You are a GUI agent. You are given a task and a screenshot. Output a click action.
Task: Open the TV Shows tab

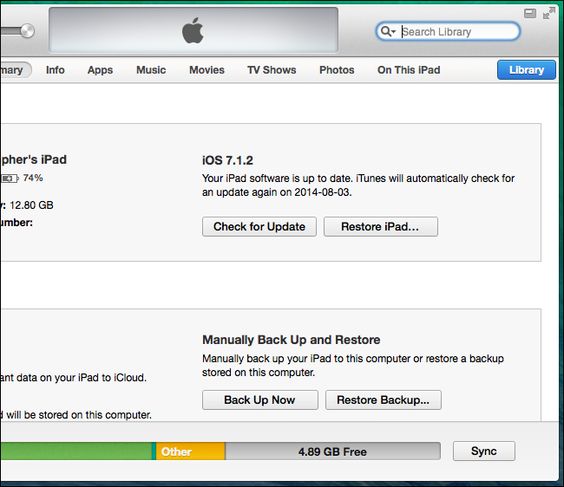pyautogui.click(x=272, y=70)
